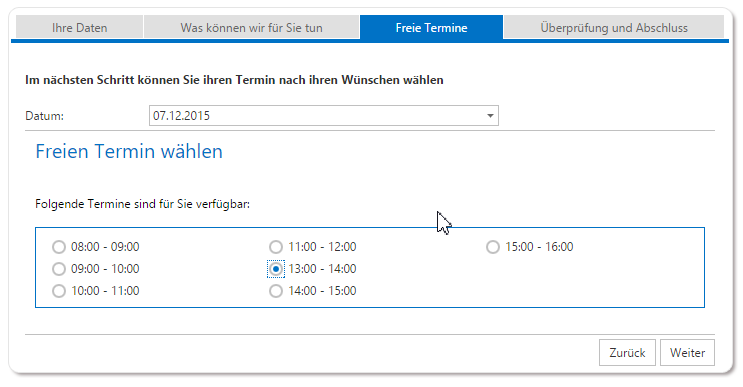
Task: Open the Was können wir für Sie tun tab
Action: (252, 27)
